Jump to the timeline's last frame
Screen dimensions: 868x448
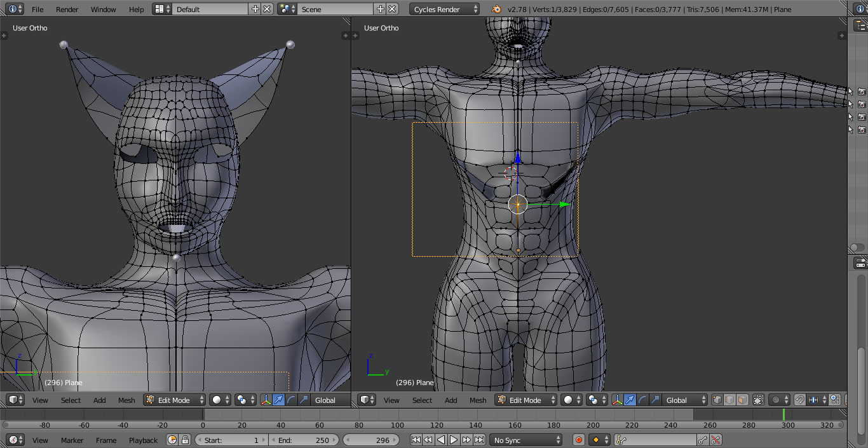(x=480, y=440)
